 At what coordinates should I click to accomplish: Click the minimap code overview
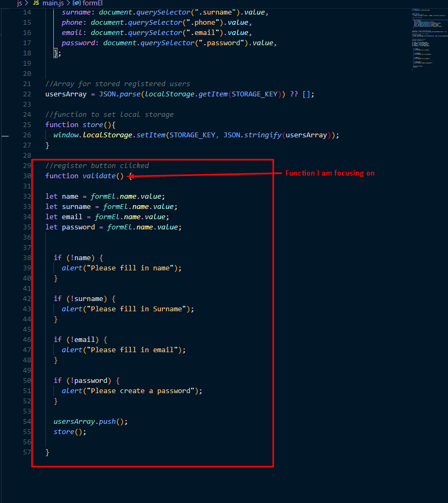429,38
